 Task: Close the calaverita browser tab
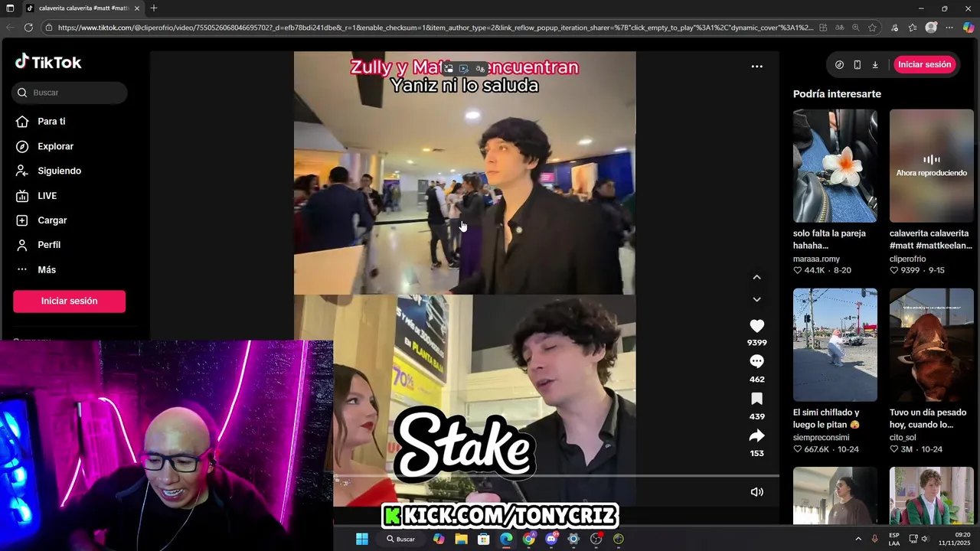[x=138, y=8]
